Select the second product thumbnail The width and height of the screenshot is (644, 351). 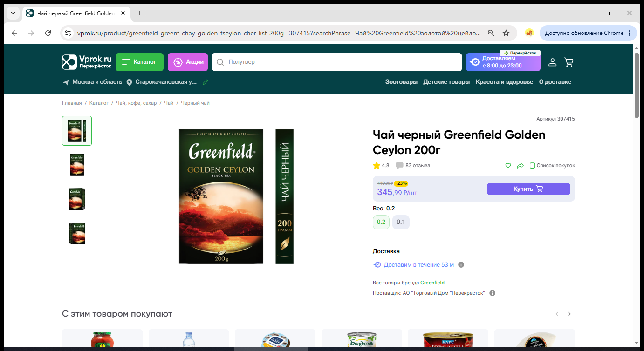coord(77,165)
